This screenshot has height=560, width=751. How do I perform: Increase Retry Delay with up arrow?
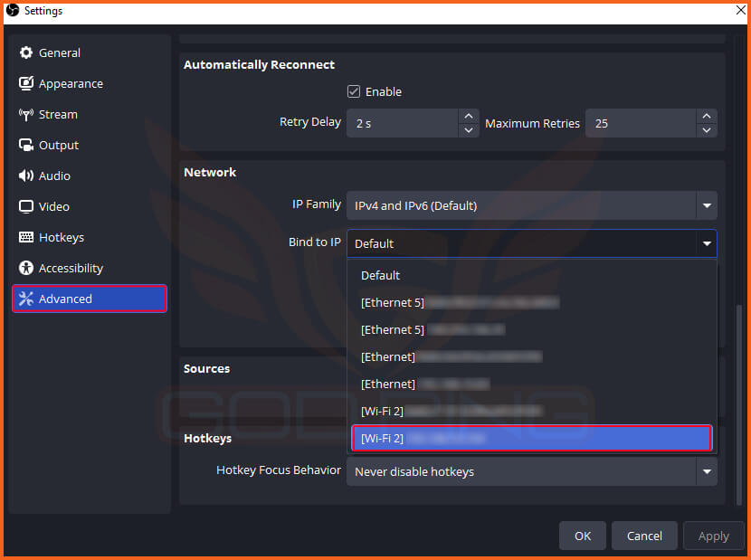468,117
